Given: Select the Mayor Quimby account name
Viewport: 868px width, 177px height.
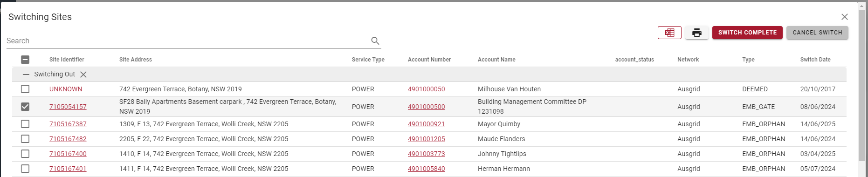Looking at the screenshot, I should [x=499, y=124].
